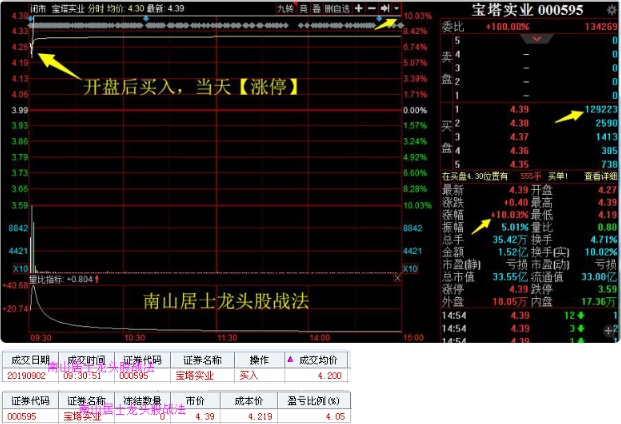Click the 09:30 time axis label

[41, 338]
